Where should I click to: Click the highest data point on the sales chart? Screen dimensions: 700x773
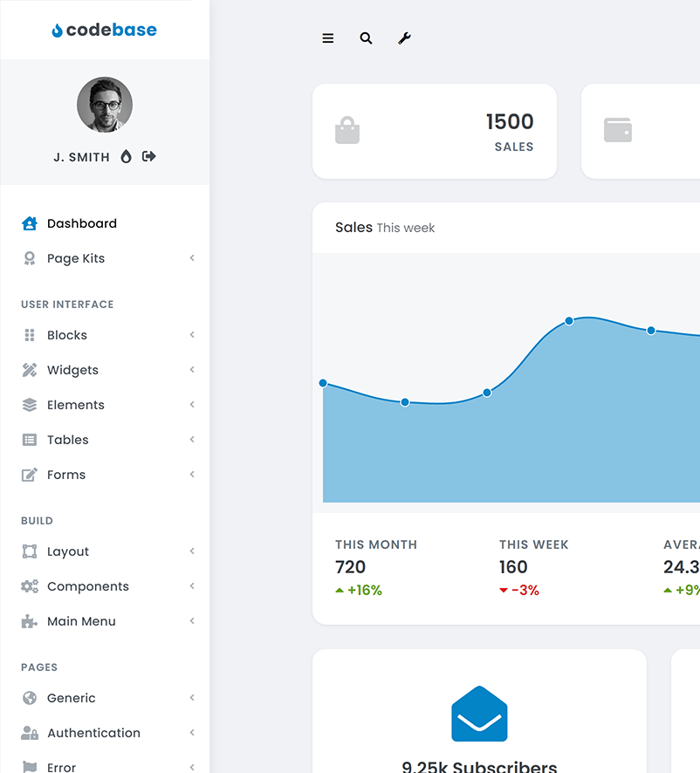tap(568, 321)
